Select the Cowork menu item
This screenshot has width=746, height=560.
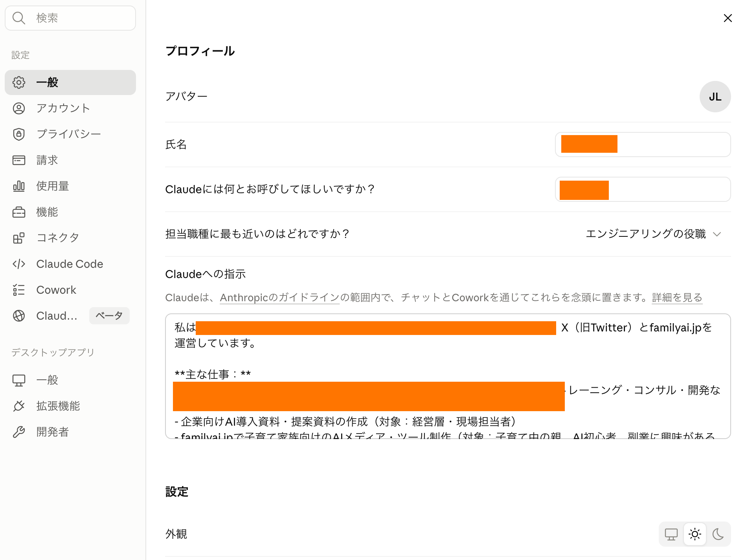point(70,290)
